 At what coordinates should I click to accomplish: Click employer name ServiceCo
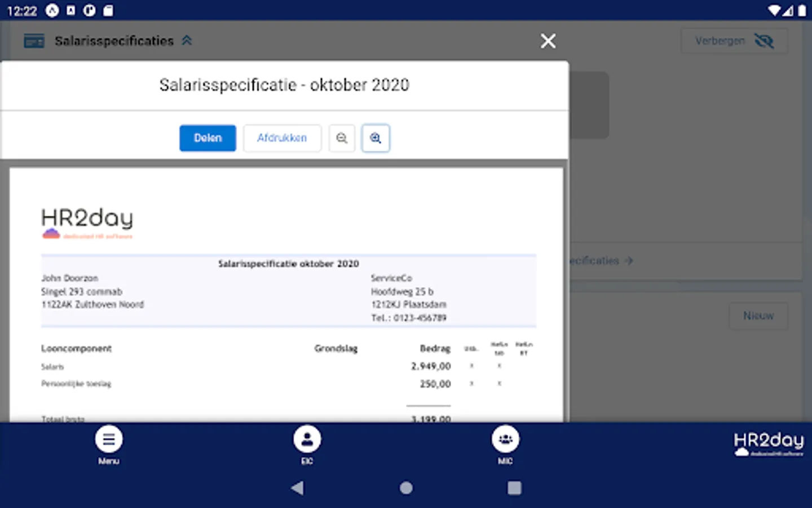[391, 278]
